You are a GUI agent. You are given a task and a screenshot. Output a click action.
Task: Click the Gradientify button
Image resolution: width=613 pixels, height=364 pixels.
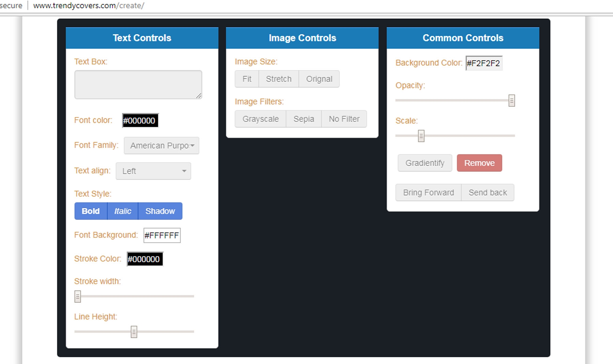click(425, 163)
